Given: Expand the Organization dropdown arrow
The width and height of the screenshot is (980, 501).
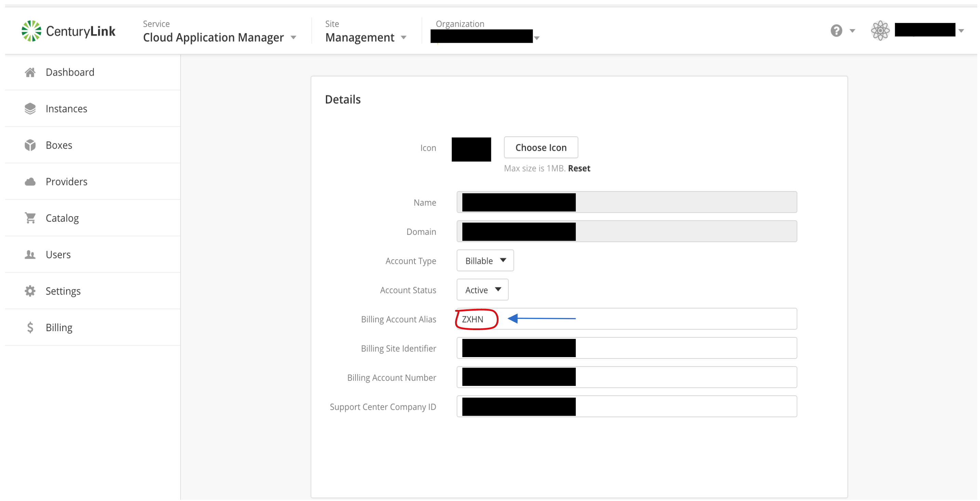Looking at the screenshot, I should point(537,38).
